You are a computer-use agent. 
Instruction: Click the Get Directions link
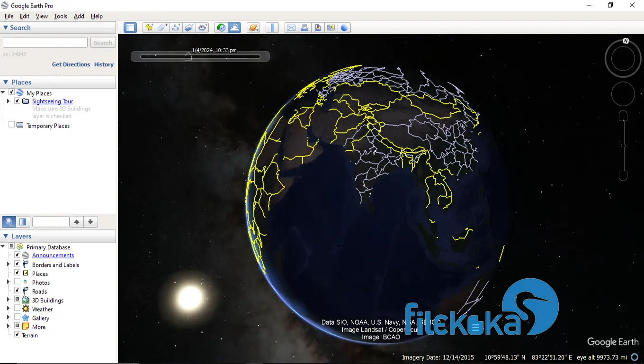pos(71,64)
